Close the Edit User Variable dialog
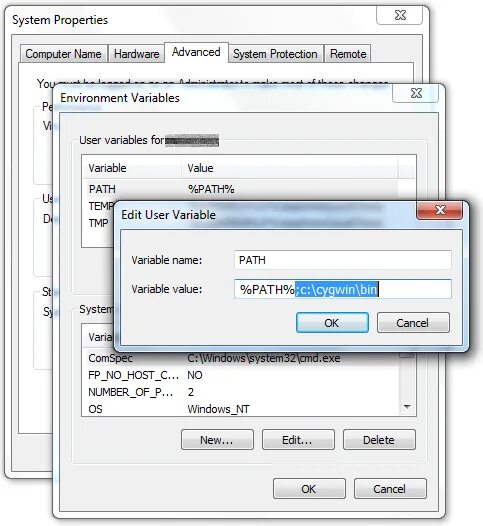483x526 pixels. 439,210
